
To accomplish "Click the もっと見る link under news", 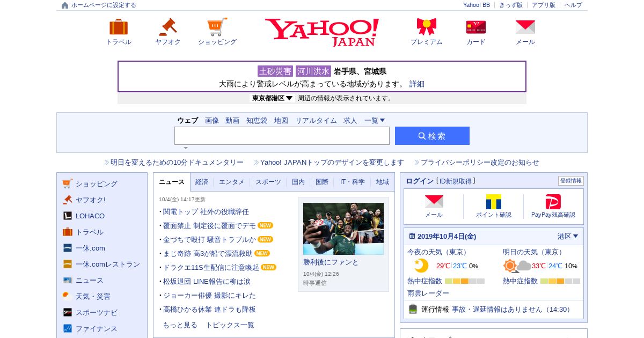I will pyautogui.click(x=180, y=325).
